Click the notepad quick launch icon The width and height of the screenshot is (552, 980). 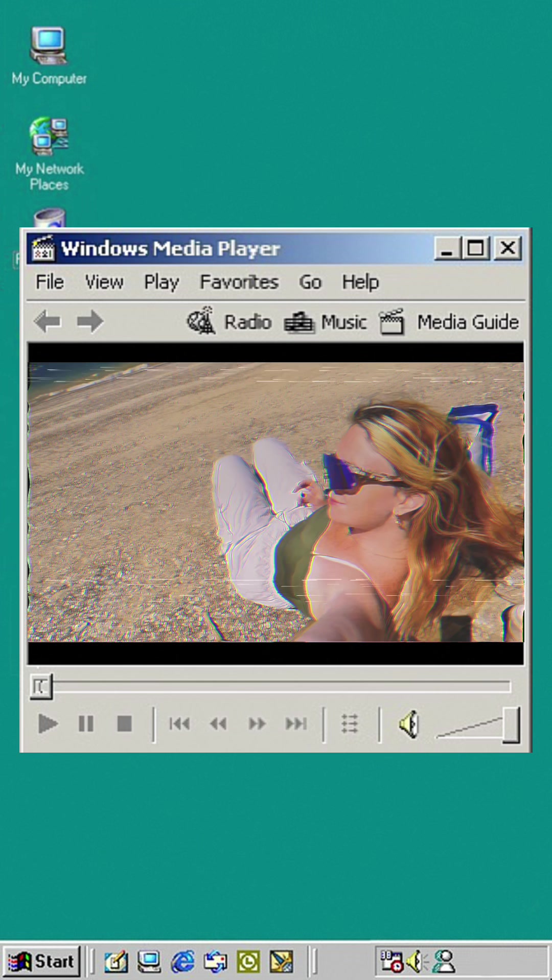[116, 962]
